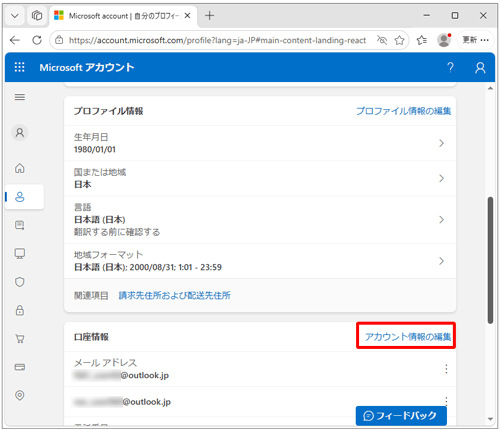Open a new browser tab
Viewport: 500px width, 430px height.
[209, 16]
